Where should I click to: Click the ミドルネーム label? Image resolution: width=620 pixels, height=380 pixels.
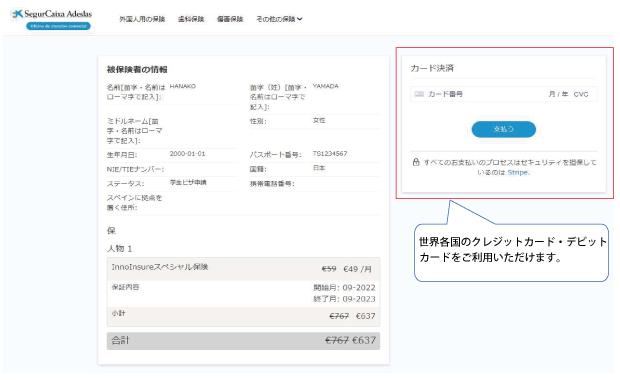[134, 131]
